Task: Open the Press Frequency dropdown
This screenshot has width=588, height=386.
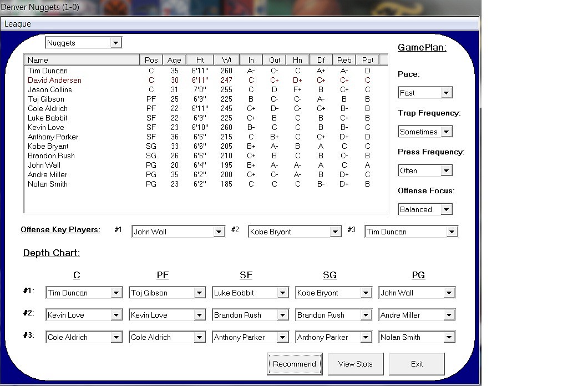Action: tap(425, 171)
